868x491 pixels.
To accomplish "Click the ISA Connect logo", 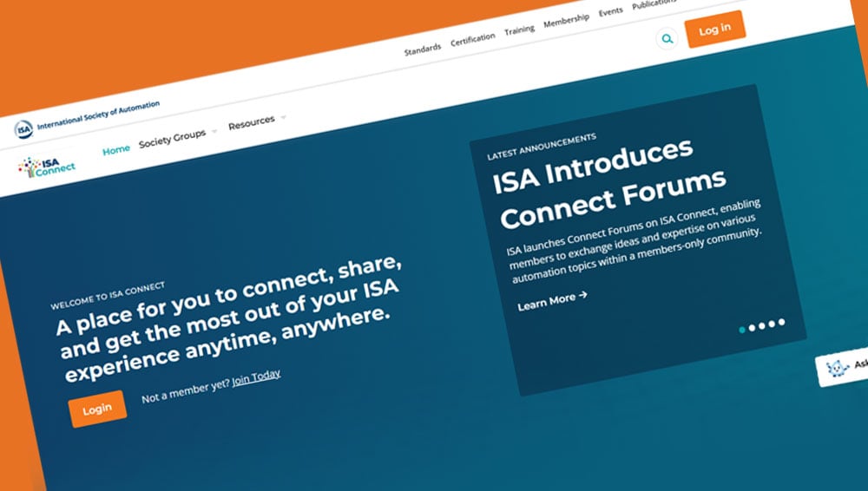I will (x=47, y=167).
